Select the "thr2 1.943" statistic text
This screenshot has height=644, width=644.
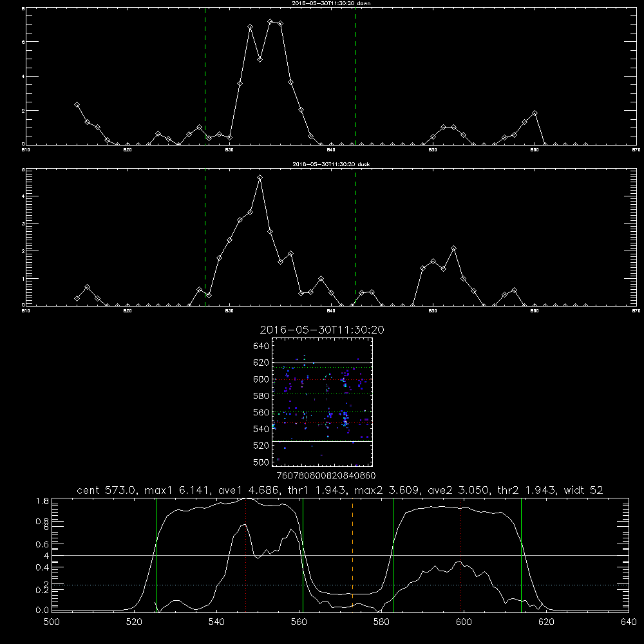click(525, 490)
